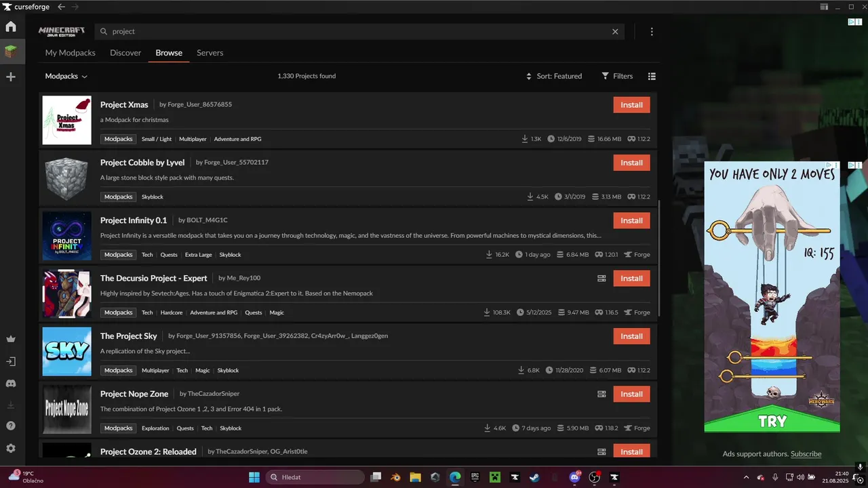Open Steam from the taskbar
868x488 pixels.
[x=535, y=477]
